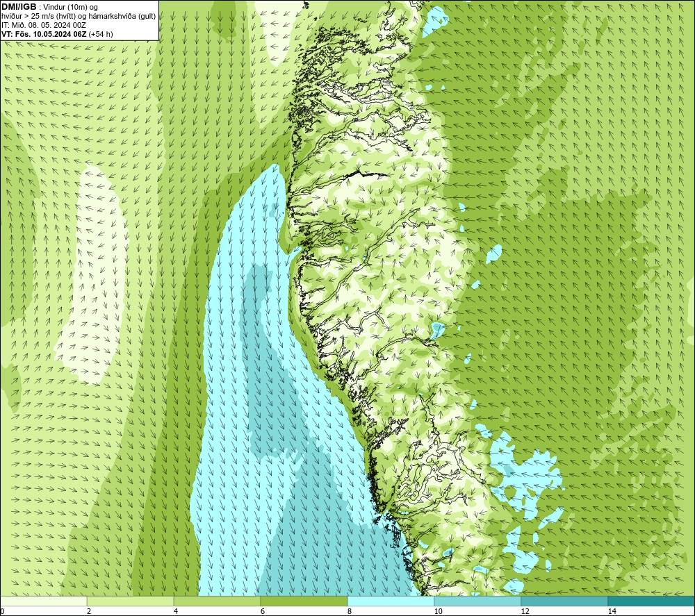695x616 pixels.
Task: Click the legend scale label '12'
Action: tap(525, 611)
